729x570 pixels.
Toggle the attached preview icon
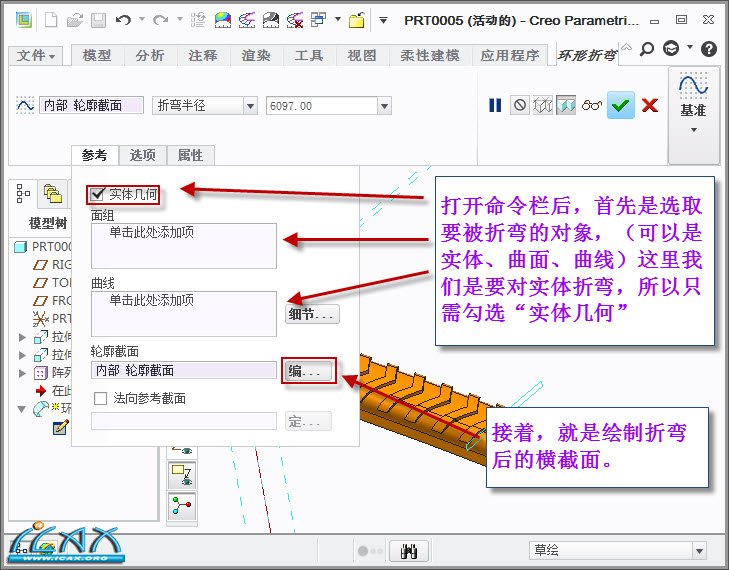(565, 105)
